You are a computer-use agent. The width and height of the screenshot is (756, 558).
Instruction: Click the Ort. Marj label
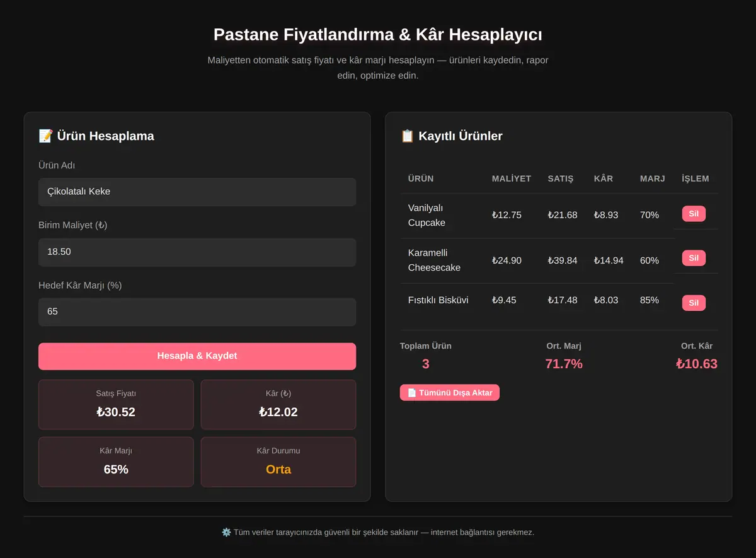pos(564,346)
